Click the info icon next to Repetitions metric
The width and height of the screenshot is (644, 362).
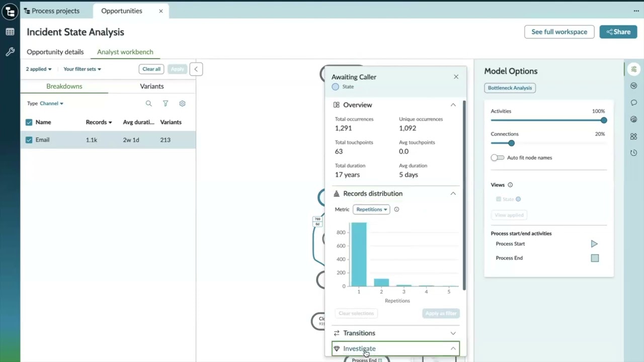tap(396, 209)
